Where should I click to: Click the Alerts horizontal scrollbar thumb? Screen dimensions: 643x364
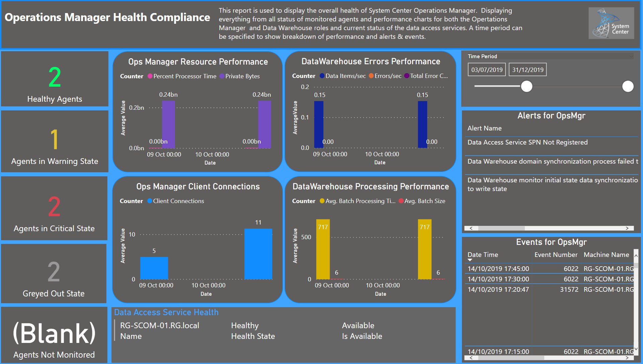tap(501, 228)
